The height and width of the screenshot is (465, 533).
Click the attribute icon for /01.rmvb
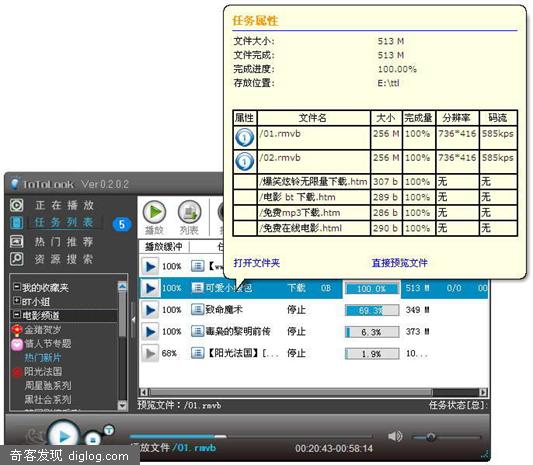coord(244,137)
